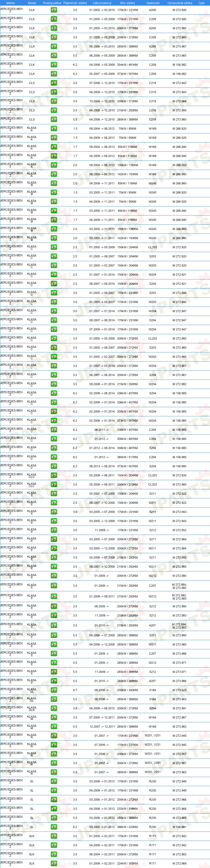Click body code X204

point(153,708)
